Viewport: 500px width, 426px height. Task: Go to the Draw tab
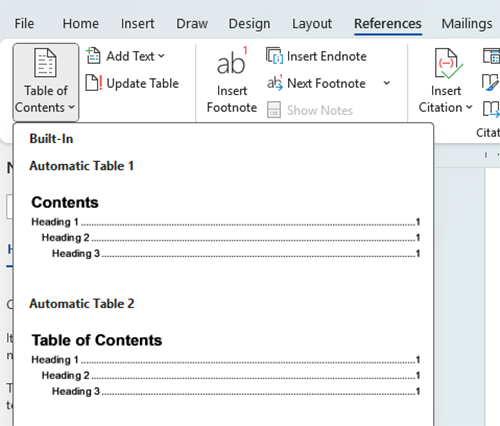pyautogui.click(x=192, y=24)
